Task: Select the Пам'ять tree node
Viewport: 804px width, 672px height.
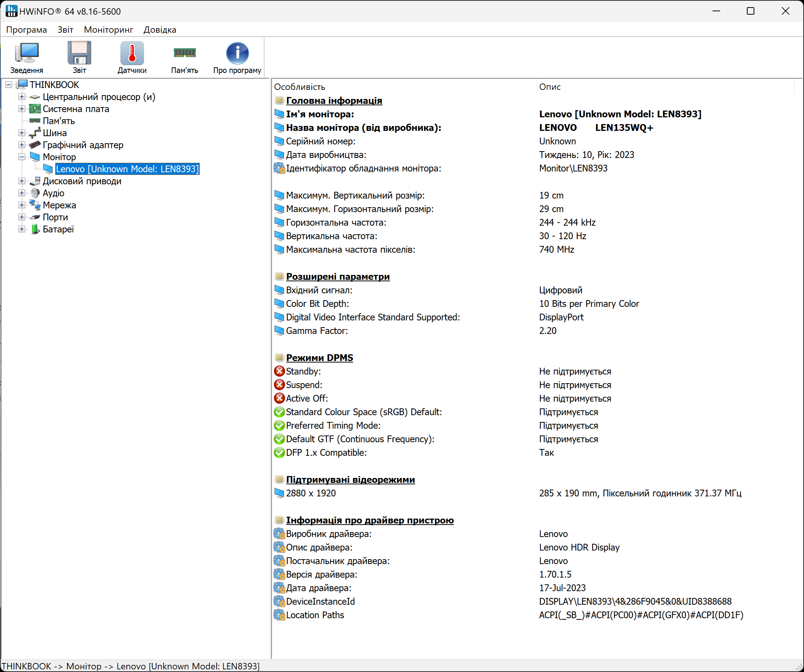Action: [59, 121]
